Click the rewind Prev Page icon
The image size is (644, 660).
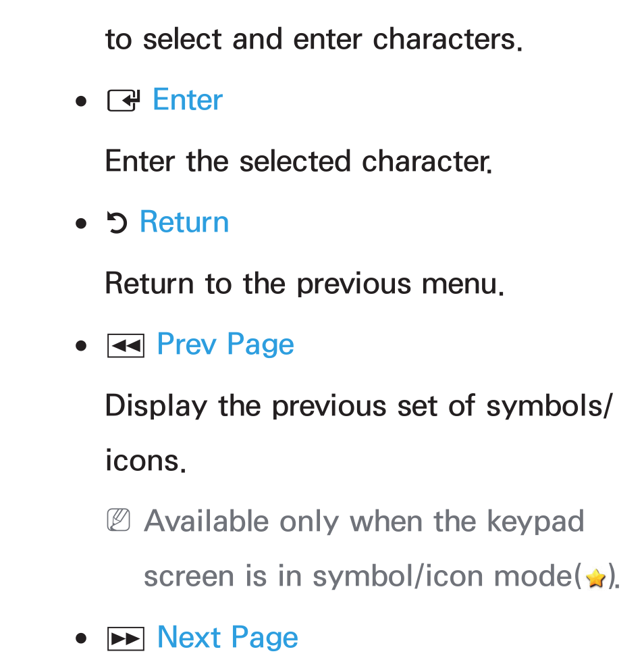pyautogui.click(x=126, y=346)
